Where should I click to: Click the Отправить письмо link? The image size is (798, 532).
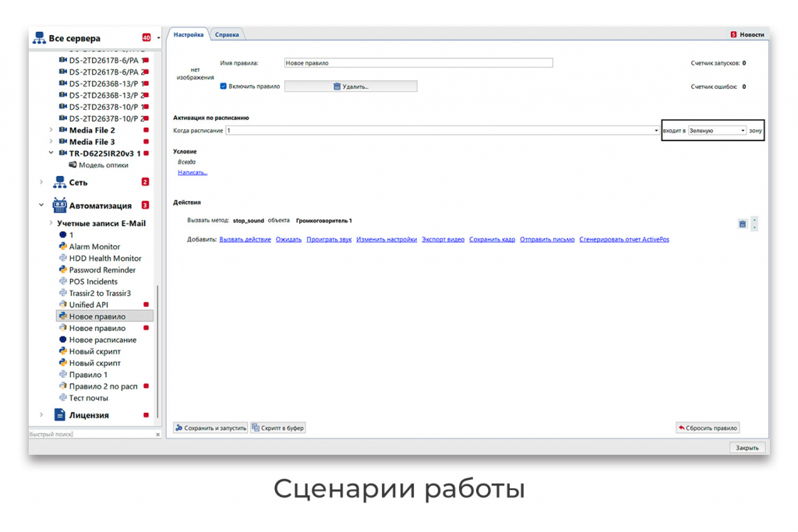coord(547,240)
